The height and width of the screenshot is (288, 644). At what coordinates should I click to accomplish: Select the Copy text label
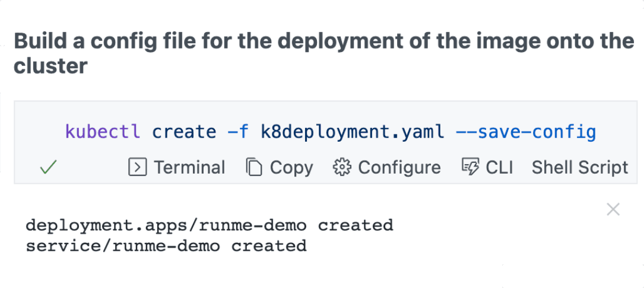[291, 167]
